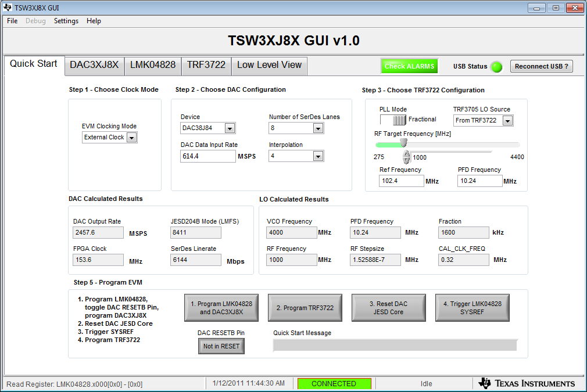Screen dimensions: 587x392
Task: Click the Ref Frequency input field
Action: coord(402,181)
